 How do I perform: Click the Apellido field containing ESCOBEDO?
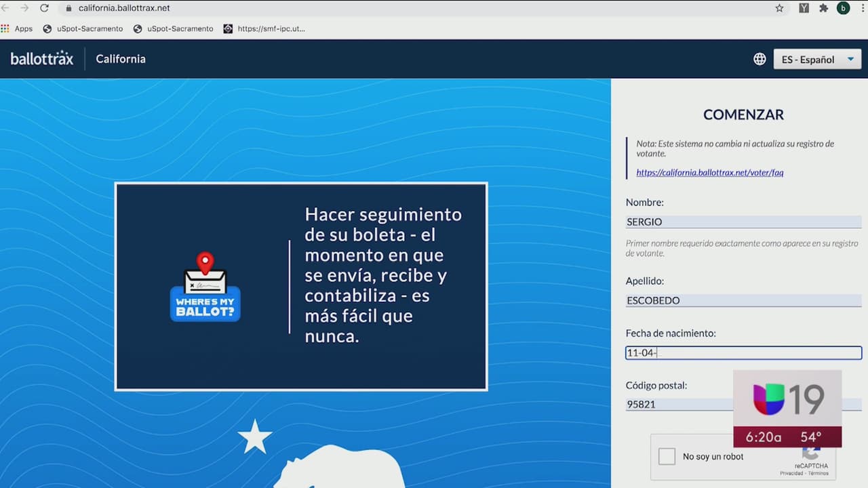pos(743,300)
